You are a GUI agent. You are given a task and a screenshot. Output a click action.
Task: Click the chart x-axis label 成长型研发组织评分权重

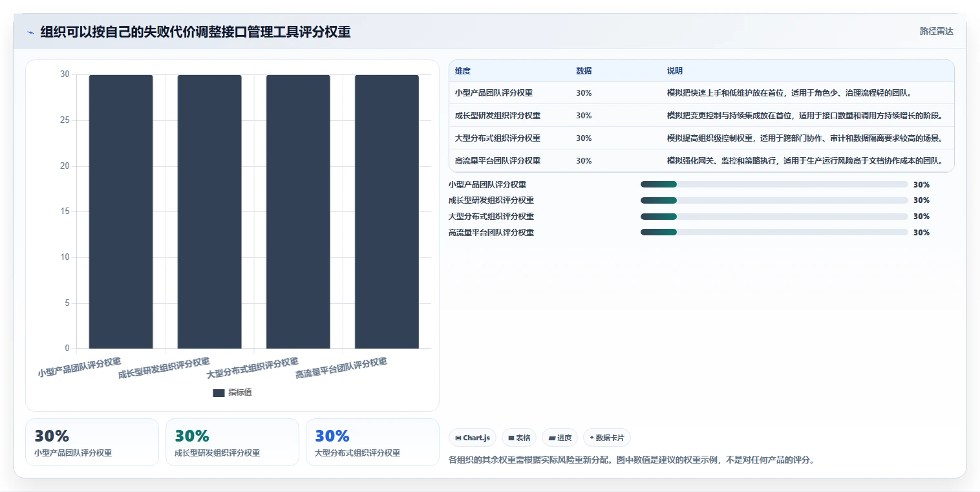coord(164,367)
